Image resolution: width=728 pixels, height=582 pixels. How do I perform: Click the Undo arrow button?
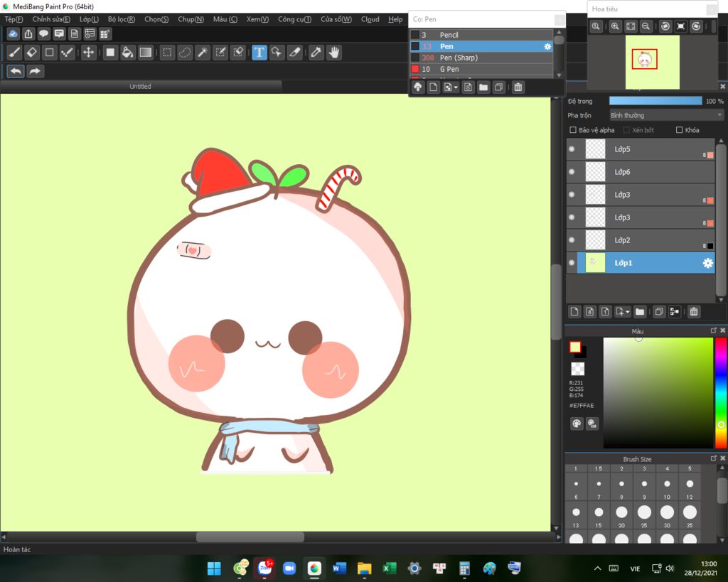(16, 71)
